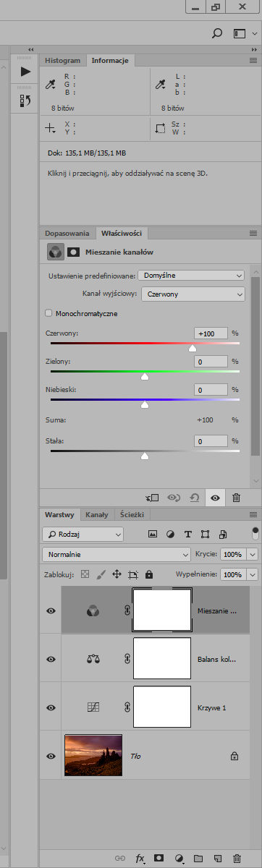
Task: Click the Czerwony slider handle
Action: tap(193, 348)
